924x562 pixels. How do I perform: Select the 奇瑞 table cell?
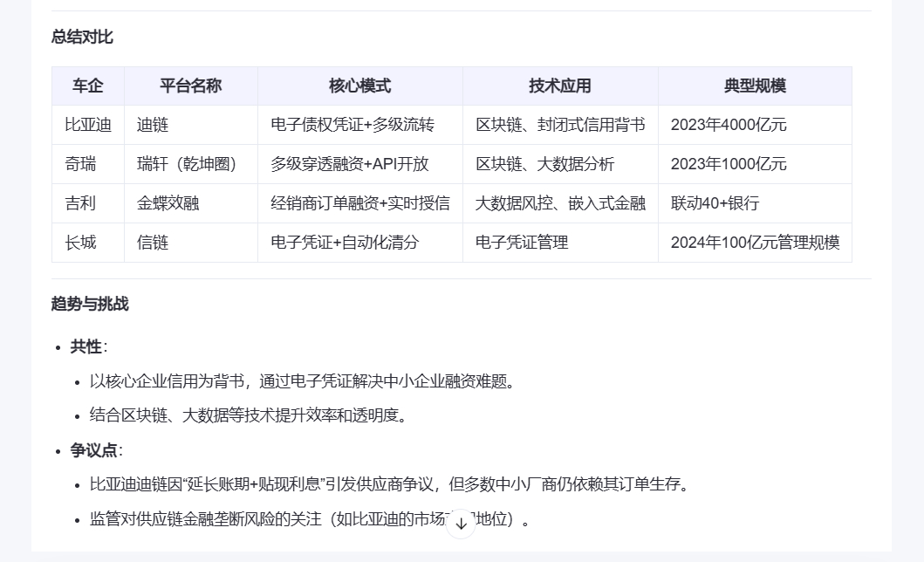coord(88,164)
